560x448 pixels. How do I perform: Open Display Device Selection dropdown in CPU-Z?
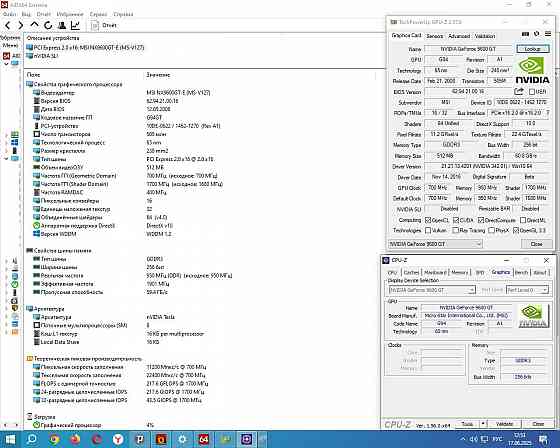point(432,290)
